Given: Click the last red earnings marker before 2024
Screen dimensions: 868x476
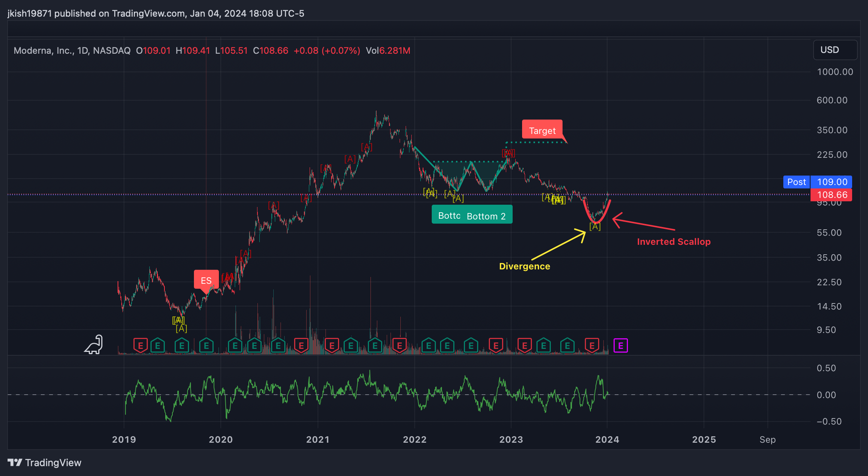Looking at the screenshot, I should click(x=592, y=345).
